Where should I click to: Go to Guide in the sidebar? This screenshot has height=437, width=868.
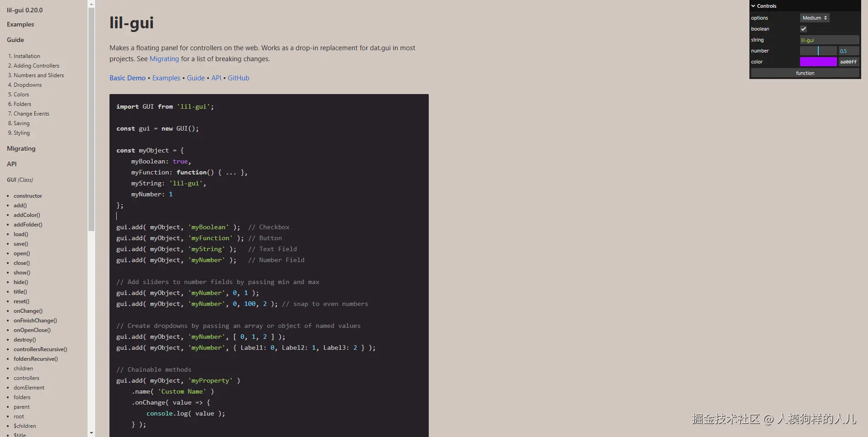pos(16,40)
